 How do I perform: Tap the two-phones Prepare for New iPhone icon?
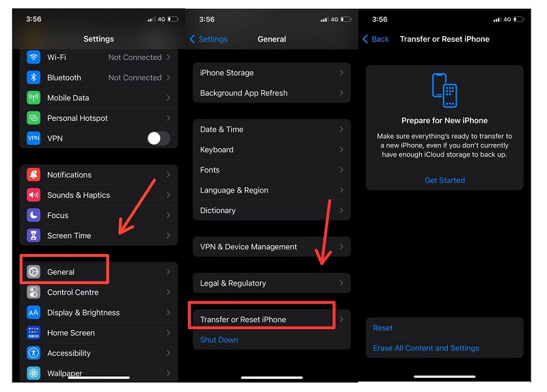tap(444, 90)
